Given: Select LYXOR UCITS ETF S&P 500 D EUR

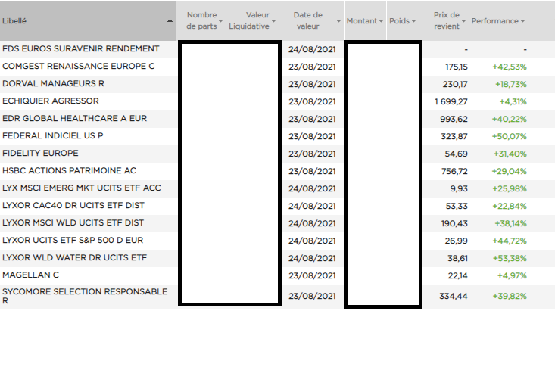Looking at the screenshot, I should (73, 240).
